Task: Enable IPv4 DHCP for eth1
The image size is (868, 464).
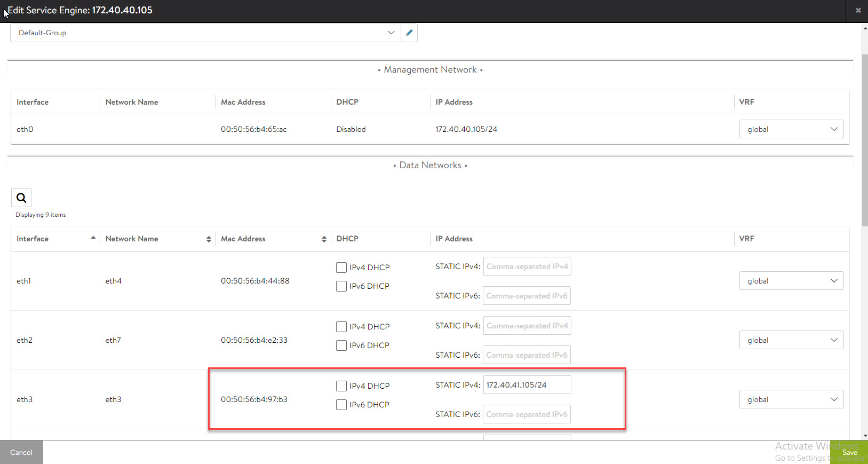Action: (341, 268)
